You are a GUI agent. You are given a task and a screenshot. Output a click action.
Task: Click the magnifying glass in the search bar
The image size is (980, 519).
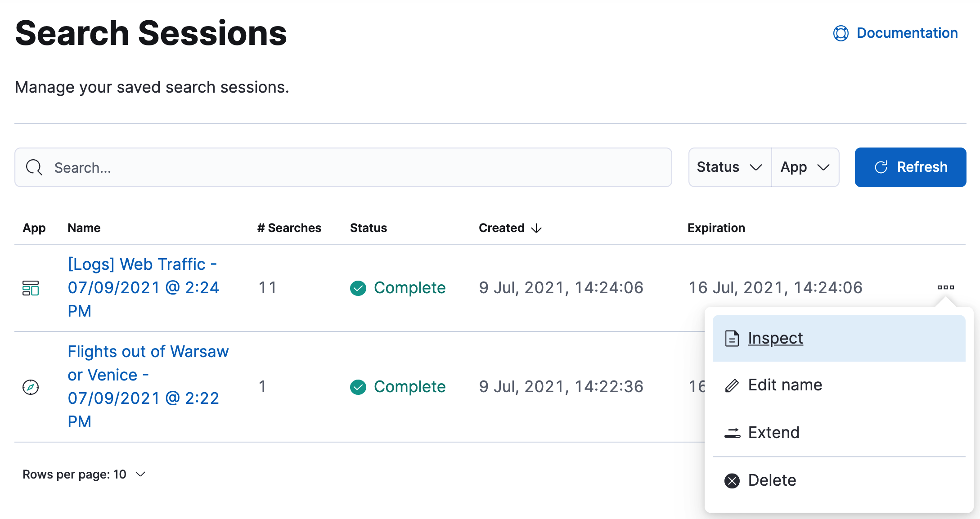tap(34, 167)
